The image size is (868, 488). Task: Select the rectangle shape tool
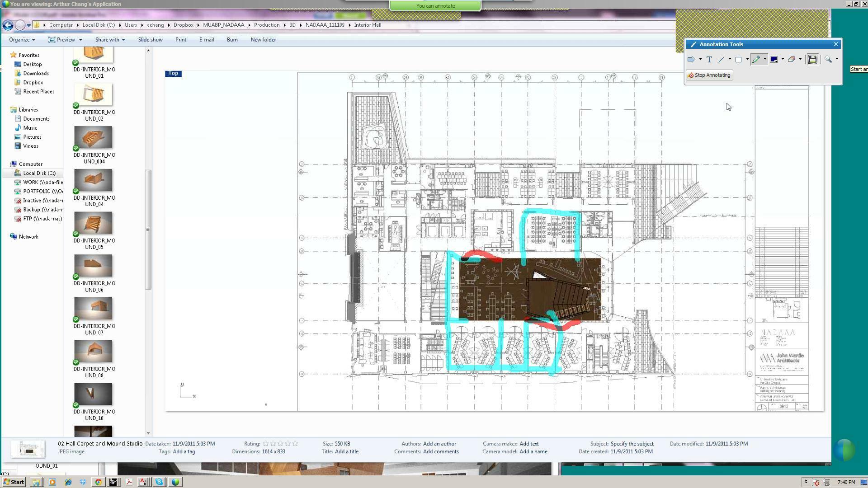point(738,59)
